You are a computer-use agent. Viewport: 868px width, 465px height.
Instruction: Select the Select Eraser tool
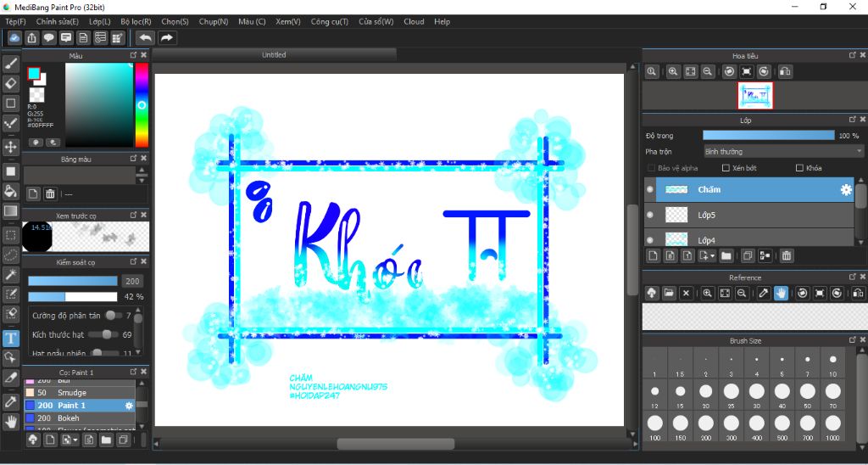click(x=10, y=314)
